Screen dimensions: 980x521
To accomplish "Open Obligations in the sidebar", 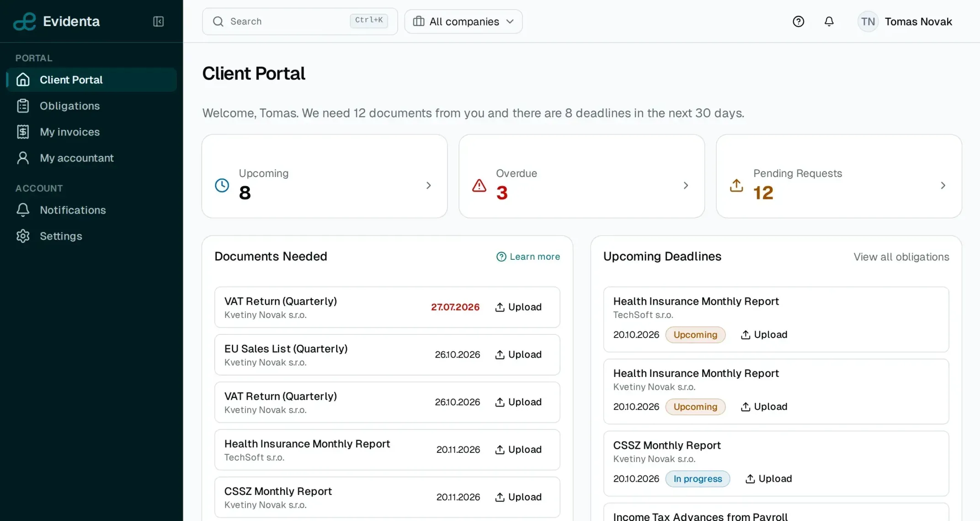I will tap(91, 106).
